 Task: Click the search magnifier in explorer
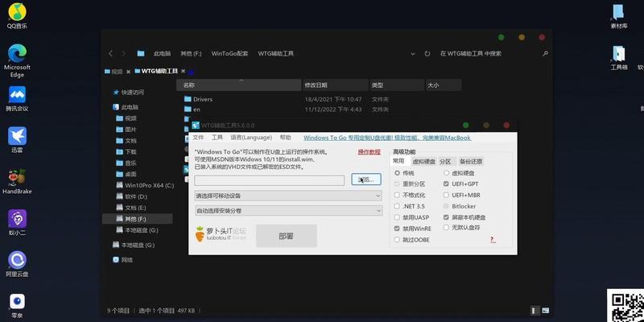click(546, 53)
